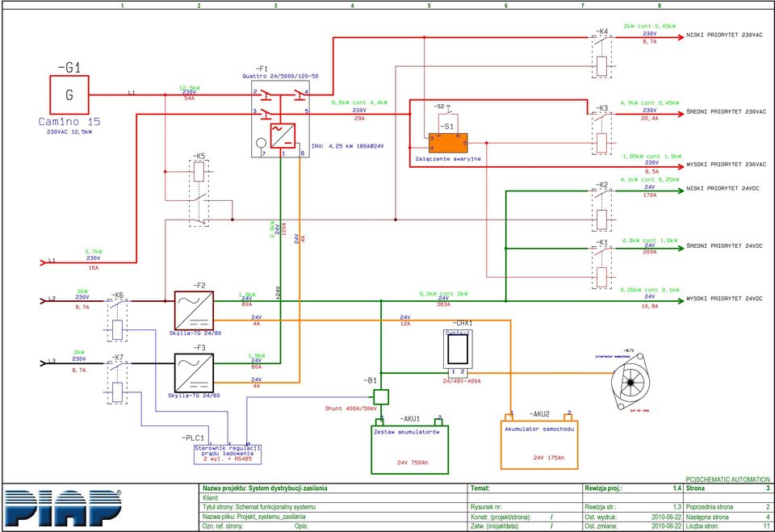The height and width of the screenshot is (532, 775).
Task: Click the 'WYSOKI PRIORYTET 24VDC' output label
Action: click(724, 299)
